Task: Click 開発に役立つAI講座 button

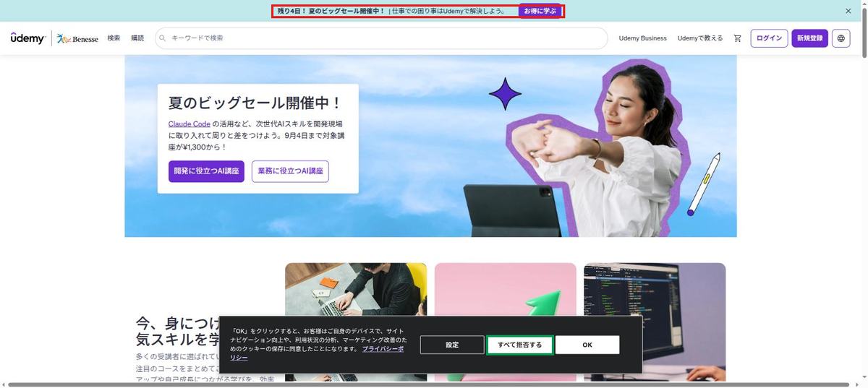Action: [x=206, y=171]
